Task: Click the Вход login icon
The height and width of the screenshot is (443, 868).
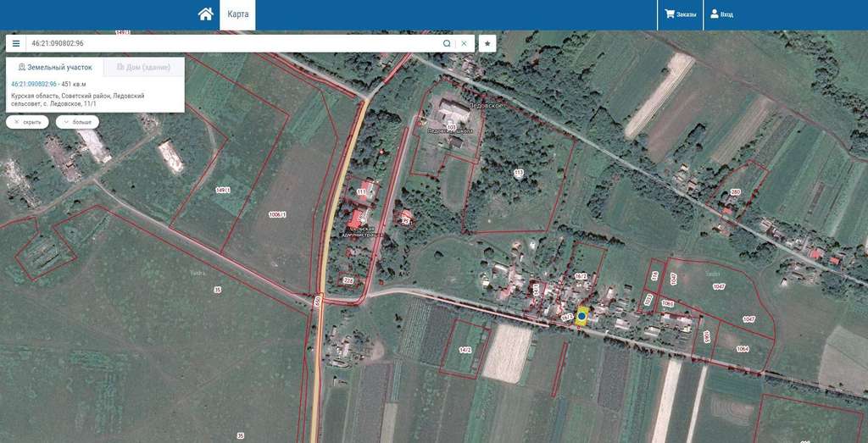Action: tap(722, 14)
